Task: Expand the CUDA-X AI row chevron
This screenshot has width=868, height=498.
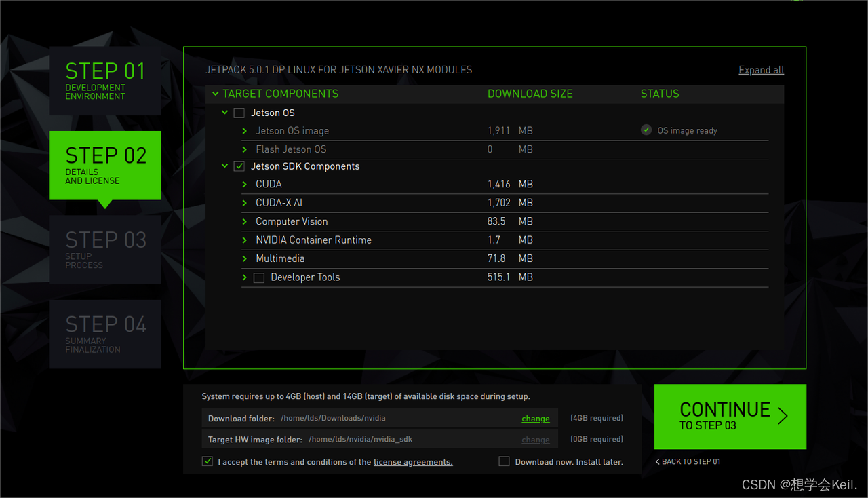Action: coord(245,203)
